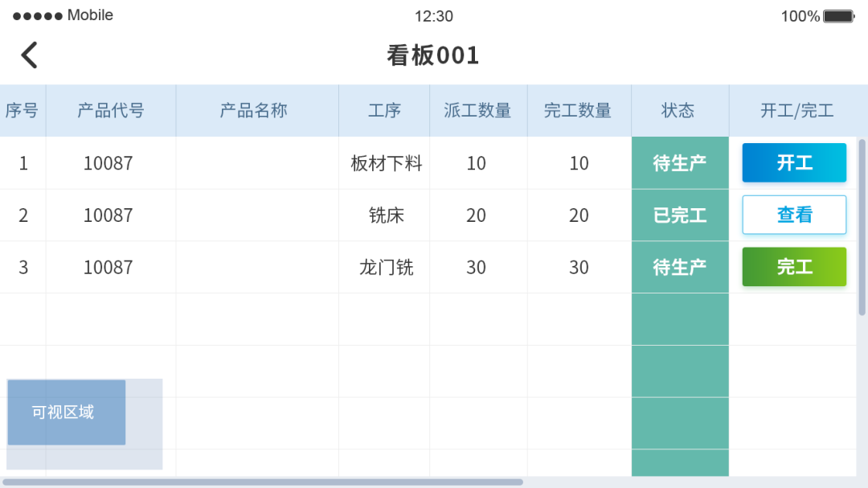The width and height of the screenshot is (868, 488).
Task: Click the 完工数量 column header
Action: pyautogui.click(x=579, y=110)
